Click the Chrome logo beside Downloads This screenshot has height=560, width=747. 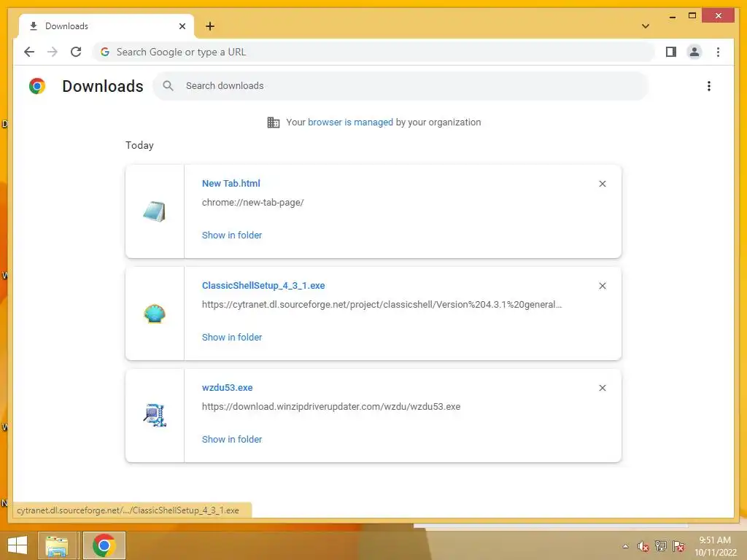click(37, 86)
